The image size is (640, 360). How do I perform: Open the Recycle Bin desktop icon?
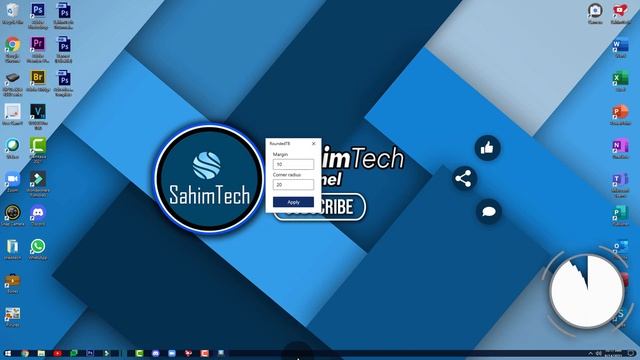coord(12,13)
